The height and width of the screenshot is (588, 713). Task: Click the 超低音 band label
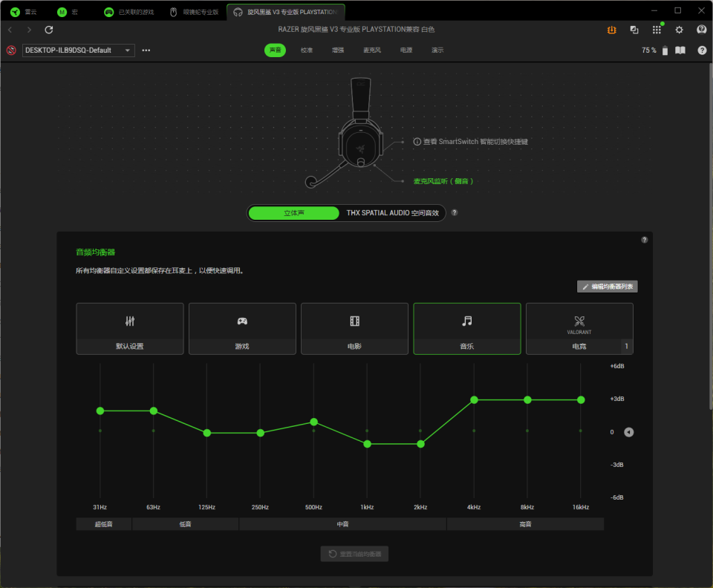104,524
